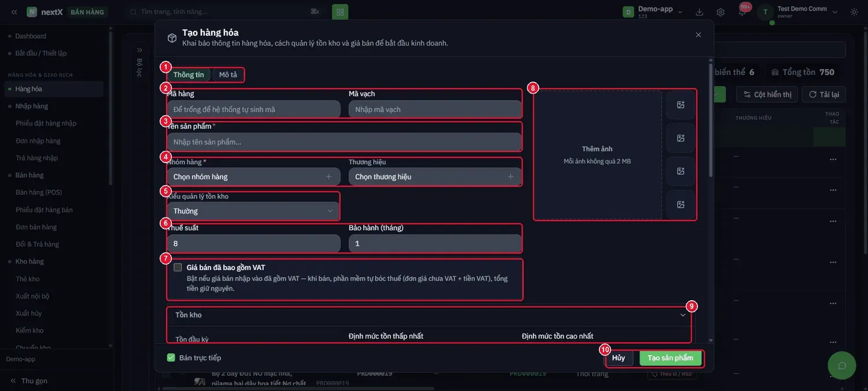868x391 pixels.
Task: Open Bán hàng (POS) in the sidebar
Action: click(39, 192)
